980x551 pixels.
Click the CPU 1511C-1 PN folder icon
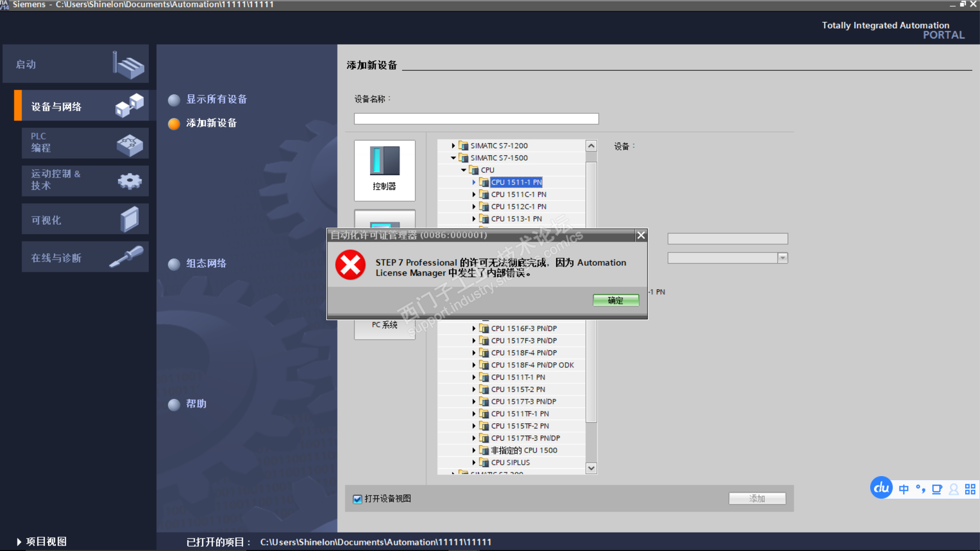coord(484,194)
